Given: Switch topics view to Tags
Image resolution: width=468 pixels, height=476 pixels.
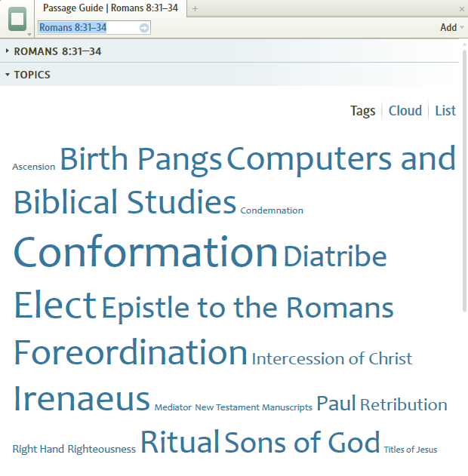Looking at the screenshot, I should [362, 111].
